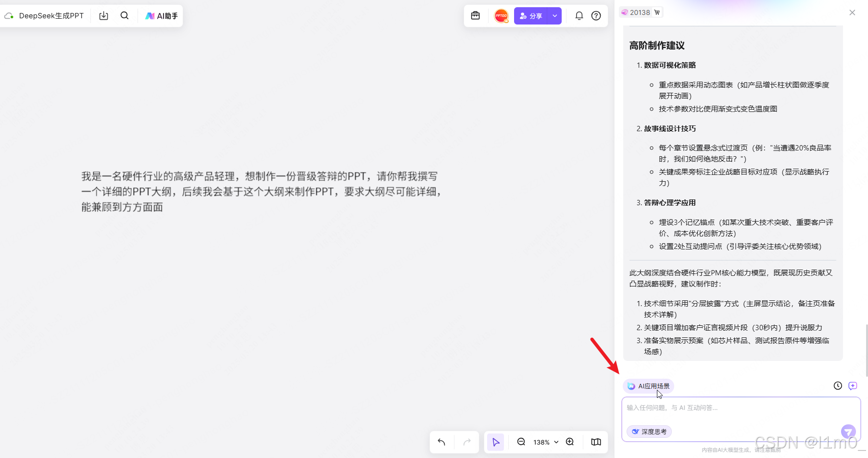Open the toolbox briefcase icon
The width and height of the screenshot is (868, 458).
476,15
